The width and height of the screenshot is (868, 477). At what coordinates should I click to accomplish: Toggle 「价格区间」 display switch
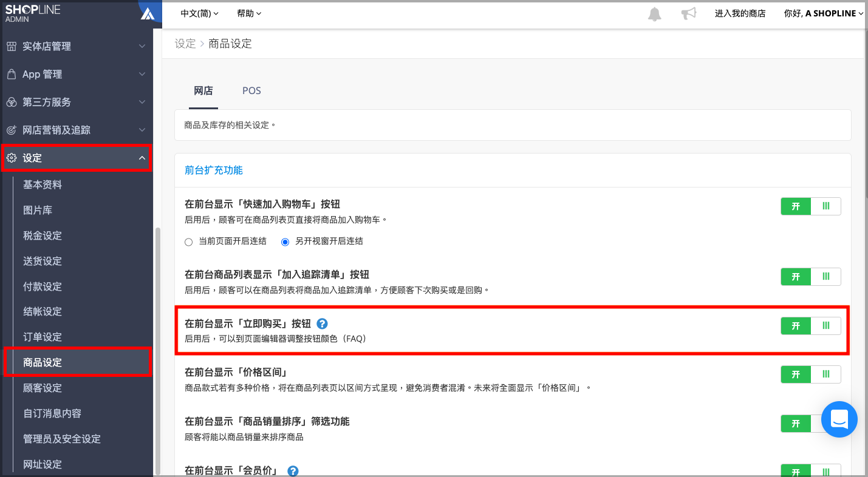click(x=811, y=374)
